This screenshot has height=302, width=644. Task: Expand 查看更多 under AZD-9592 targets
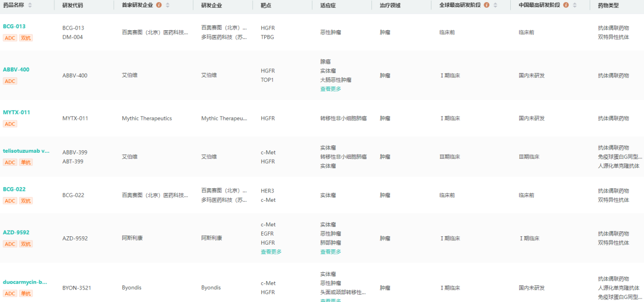(x=271, y=252)
